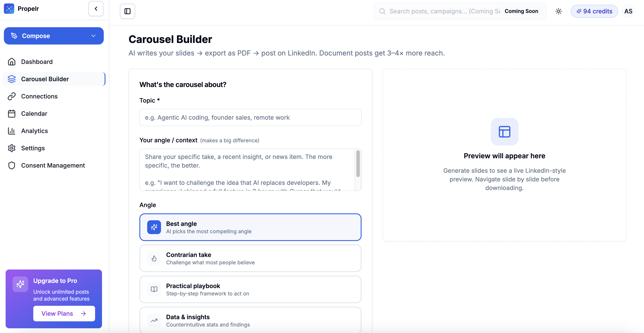644x333 pixels.
Task: Click the Consent Management shield icon
Action: click(x=11, y=165)
